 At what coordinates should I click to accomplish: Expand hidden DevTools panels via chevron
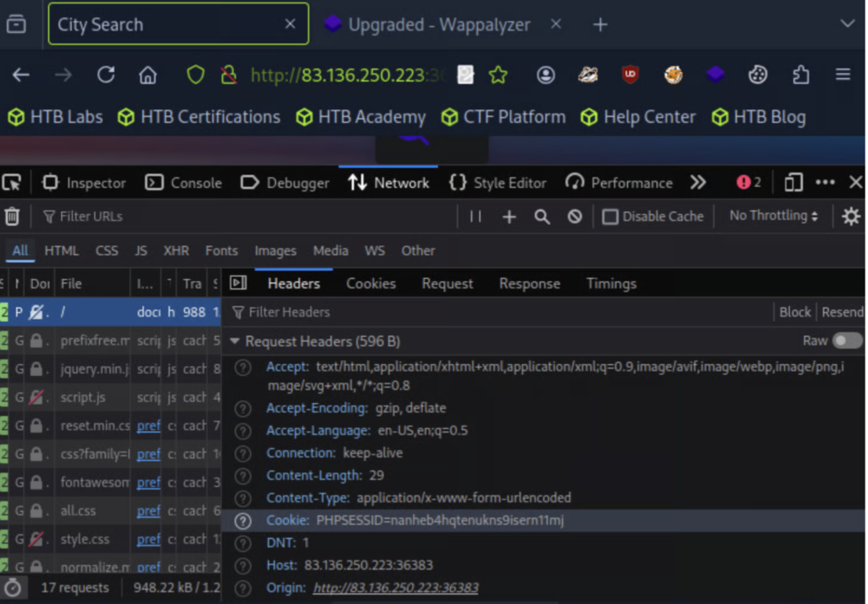(x=698, y=182)
